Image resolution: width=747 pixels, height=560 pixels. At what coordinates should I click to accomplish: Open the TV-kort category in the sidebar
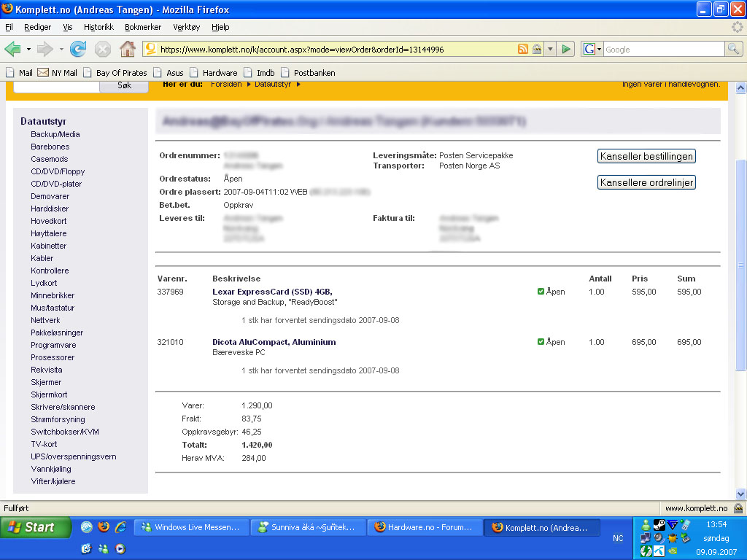[44, 444]
